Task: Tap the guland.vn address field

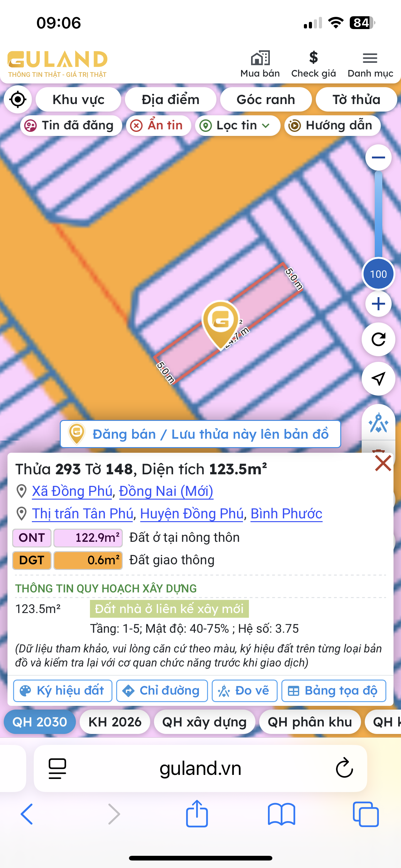Action: click(200, 769)
